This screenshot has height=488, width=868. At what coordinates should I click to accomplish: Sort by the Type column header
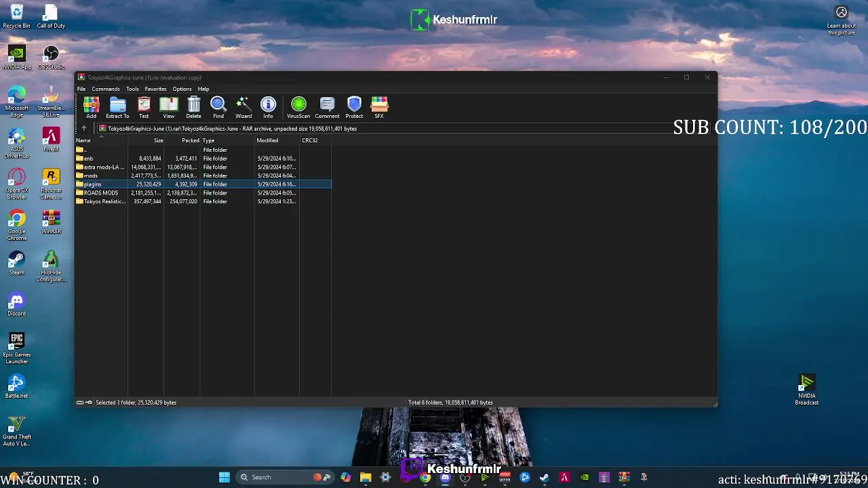click(x=227, y=140)
